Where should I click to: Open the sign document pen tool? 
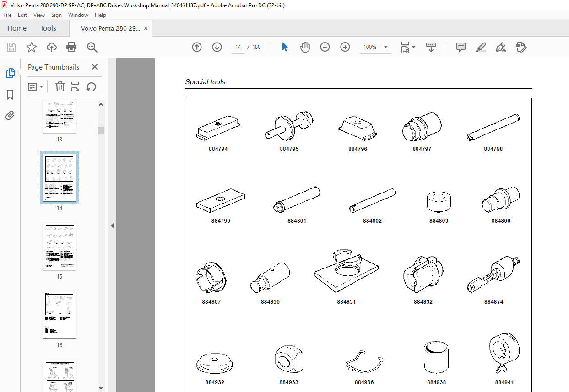coord(501,47)
